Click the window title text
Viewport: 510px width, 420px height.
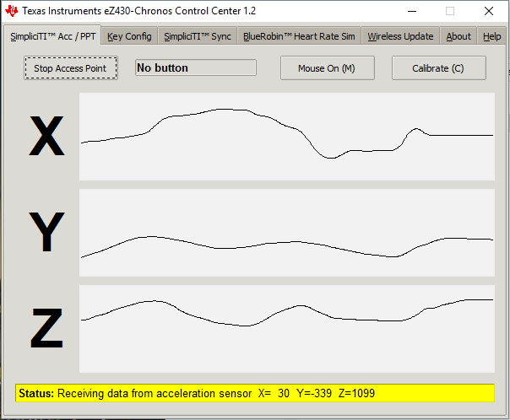(138, 11)
